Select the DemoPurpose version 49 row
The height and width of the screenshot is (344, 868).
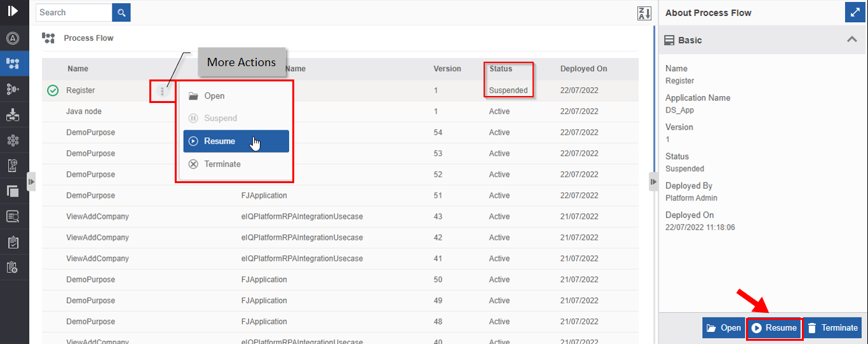[340, 301]
